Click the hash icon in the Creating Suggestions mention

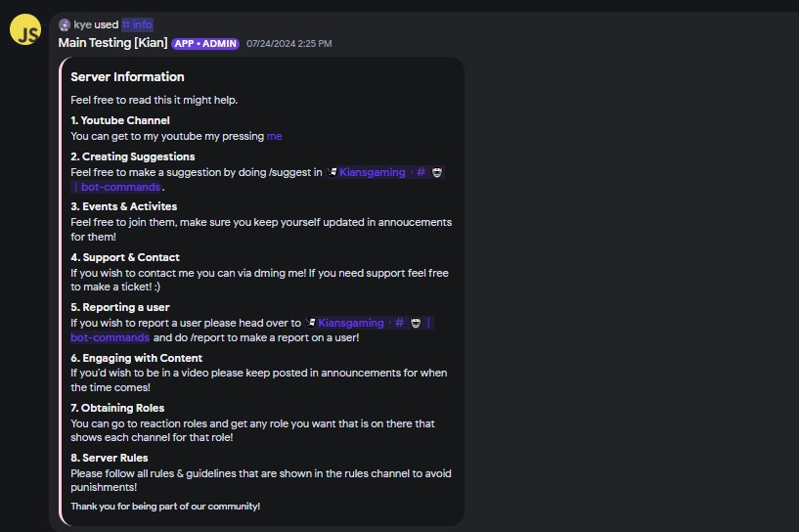pos(421,172)
